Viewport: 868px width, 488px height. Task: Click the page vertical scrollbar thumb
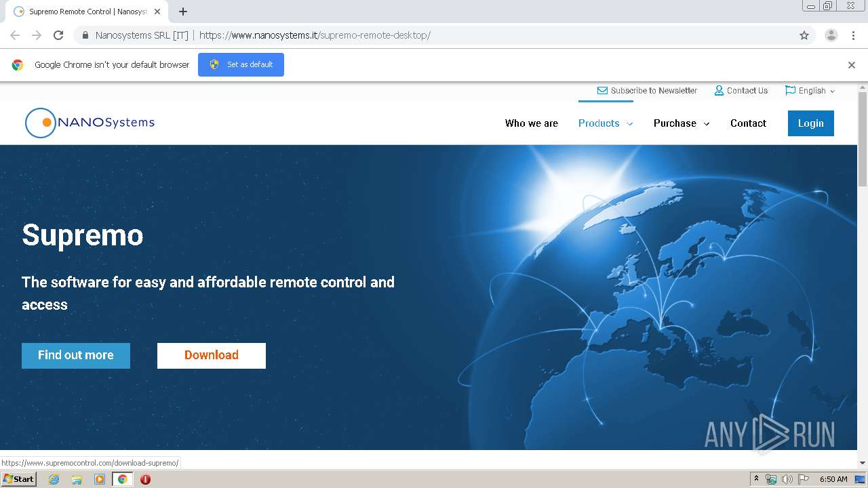pyautogui.click(x=863, y=139)
